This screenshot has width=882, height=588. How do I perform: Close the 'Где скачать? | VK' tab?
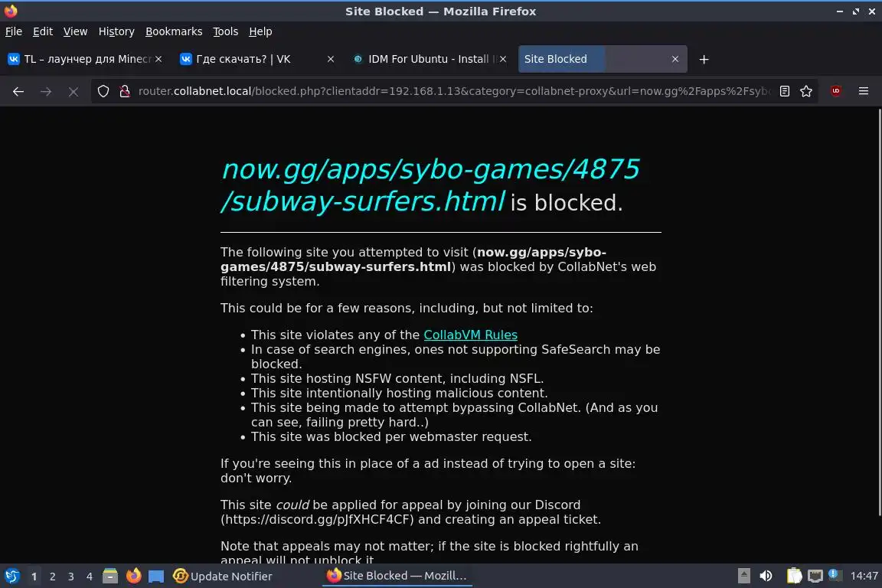pos(331,59)
